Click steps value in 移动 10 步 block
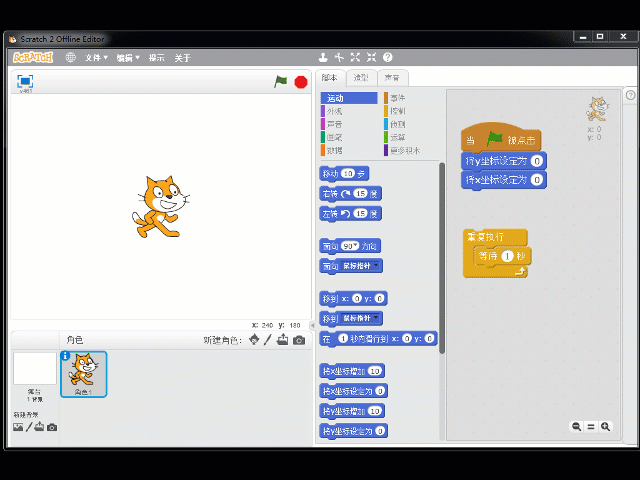The image size is (640, 480). pyautogui.click(x=348, y=173)
